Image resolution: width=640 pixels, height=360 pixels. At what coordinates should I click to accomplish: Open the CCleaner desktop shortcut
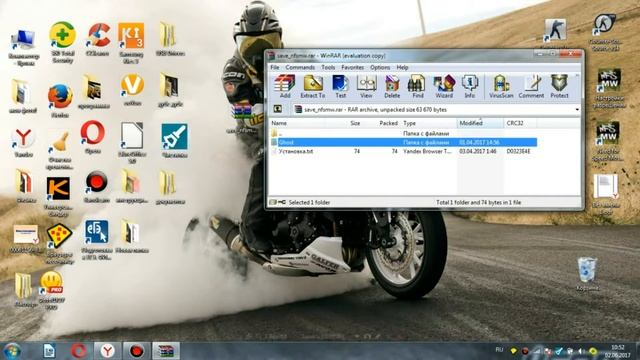[x=98, y=40]
